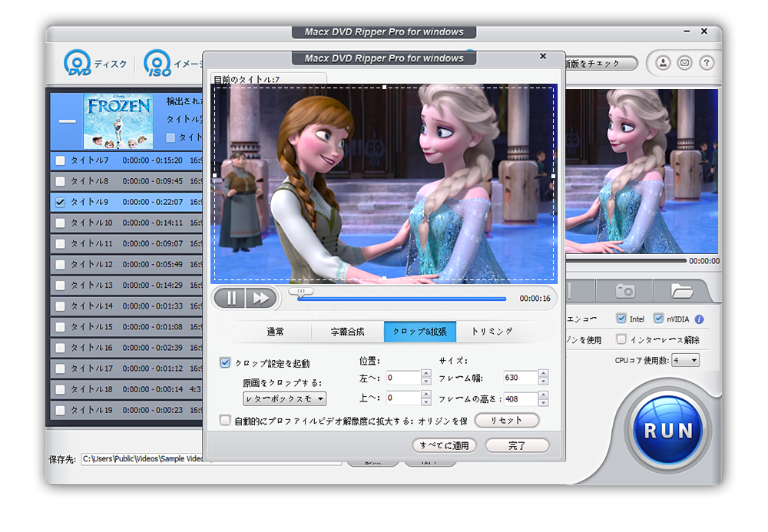The width and height of the screenshot is (768, 532).
Task: Select the Frozen cover thumbnail
Action: pos(118,121)
